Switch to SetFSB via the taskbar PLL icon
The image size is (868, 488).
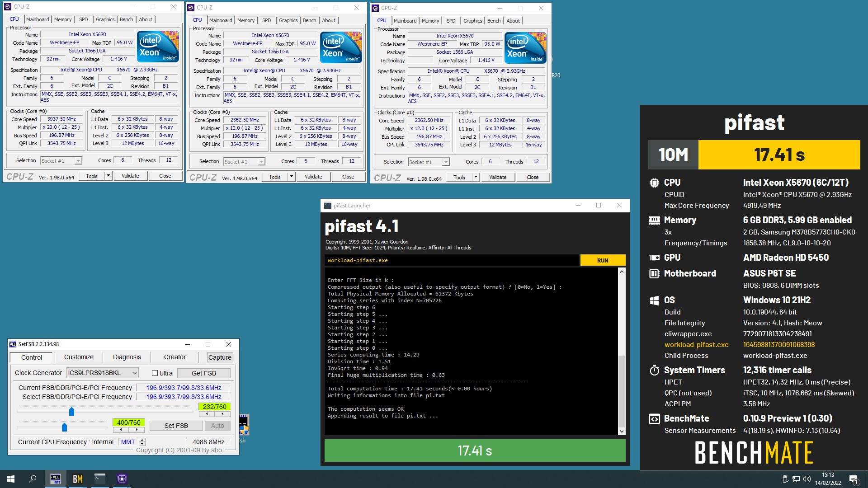point(55,479)
